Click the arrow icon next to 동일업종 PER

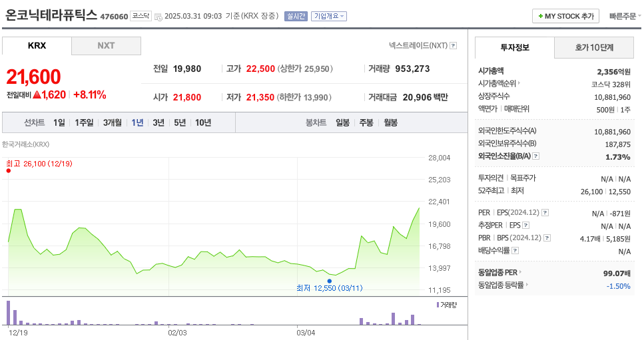pos(520,271)
